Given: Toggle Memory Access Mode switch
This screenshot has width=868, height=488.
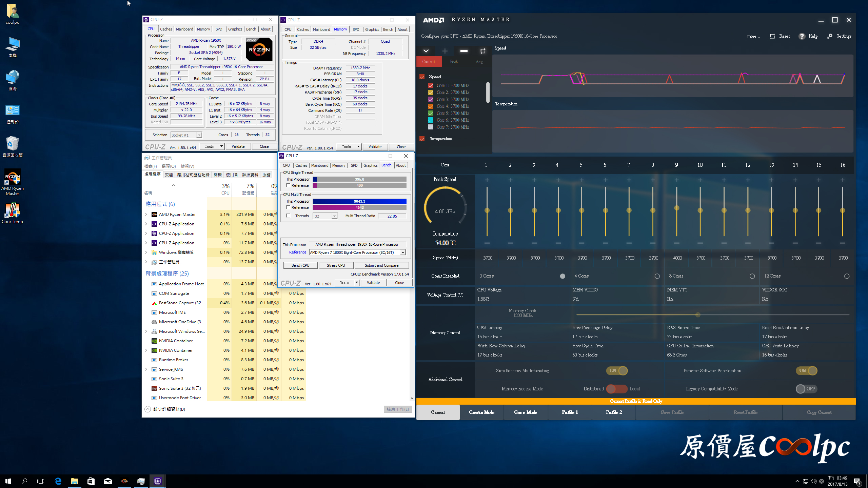Looking at the screenshot, I should coord(617,389).
